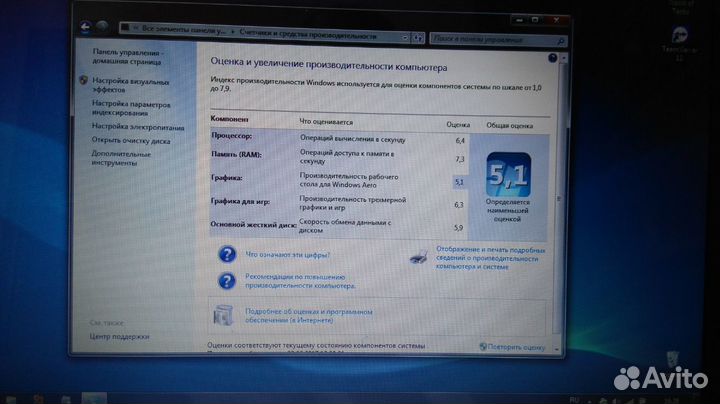Click the scrollbar down arrow at bottom
The height and width of the screenshot is (404, 720).
pos(557,349)
